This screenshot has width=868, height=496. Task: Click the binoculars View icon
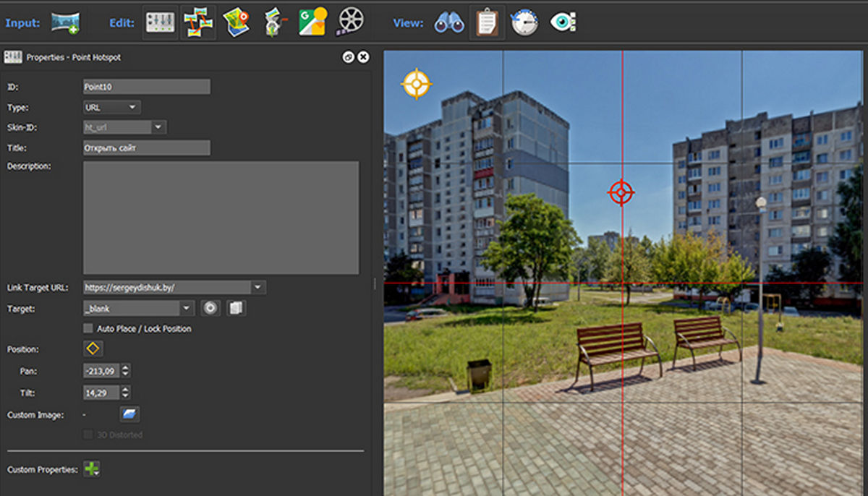[448, 22]
